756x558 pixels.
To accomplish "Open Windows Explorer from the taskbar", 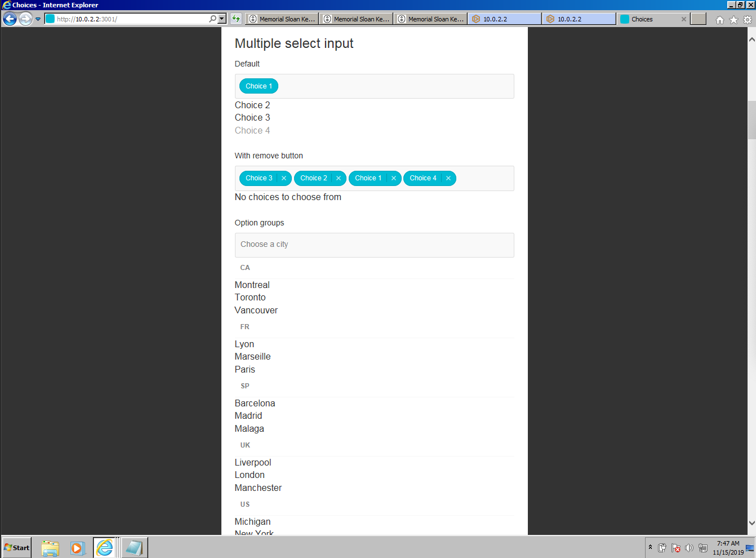I will (x=50, y=548).
